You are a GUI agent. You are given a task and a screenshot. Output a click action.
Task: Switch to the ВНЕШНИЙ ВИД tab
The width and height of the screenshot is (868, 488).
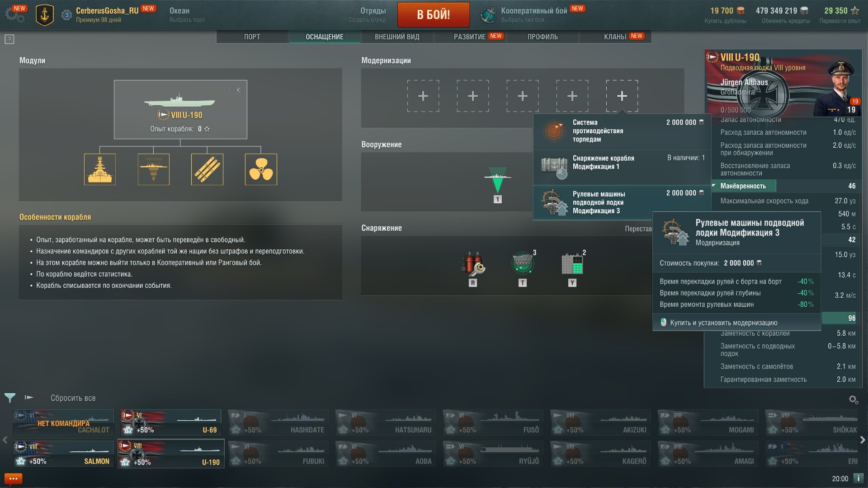[x=397, y=37]
